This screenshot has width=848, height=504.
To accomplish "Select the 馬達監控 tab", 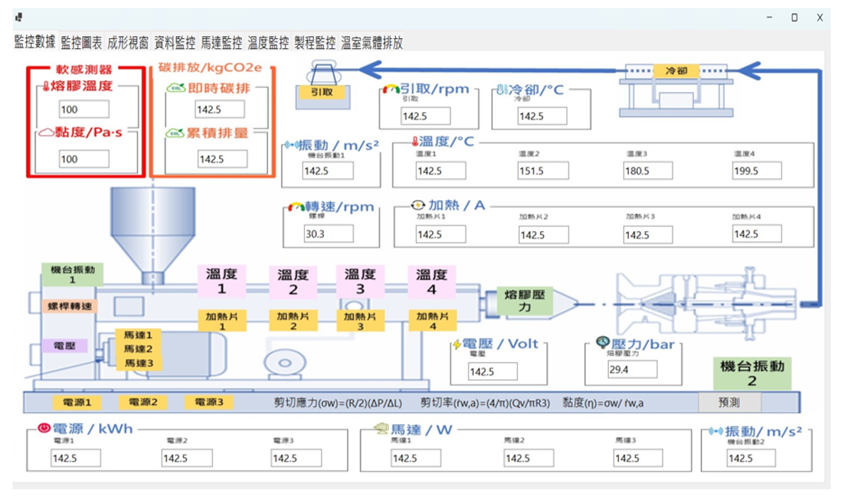I will pos(221,43).
